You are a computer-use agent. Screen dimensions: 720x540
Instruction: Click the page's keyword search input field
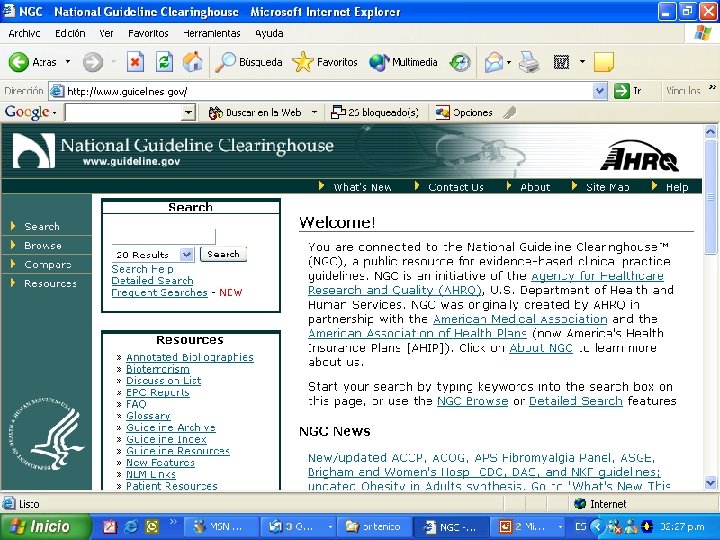coord(163,236)
